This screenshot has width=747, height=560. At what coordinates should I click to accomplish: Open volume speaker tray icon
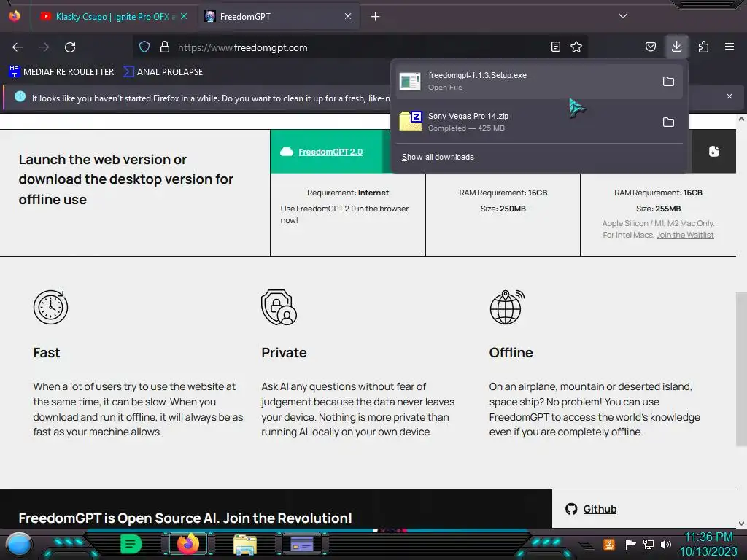point(666,544)
